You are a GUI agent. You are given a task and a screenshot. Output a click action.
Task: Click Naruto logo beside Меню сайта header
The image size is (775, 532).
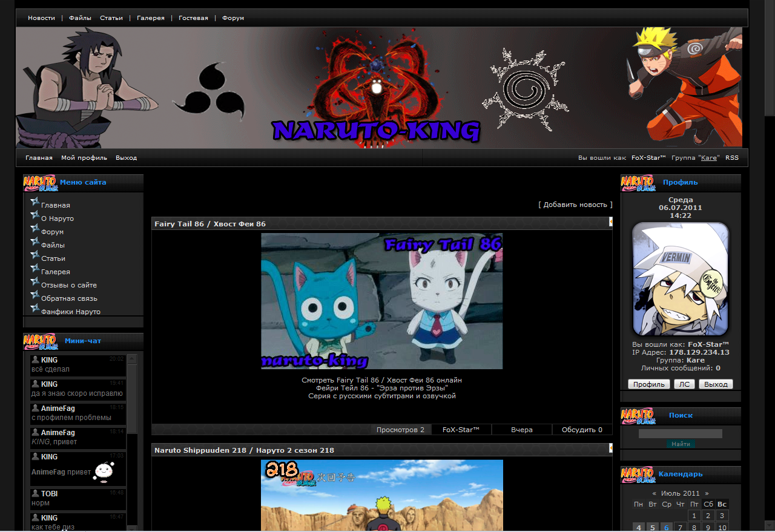(x=41, y=183)
